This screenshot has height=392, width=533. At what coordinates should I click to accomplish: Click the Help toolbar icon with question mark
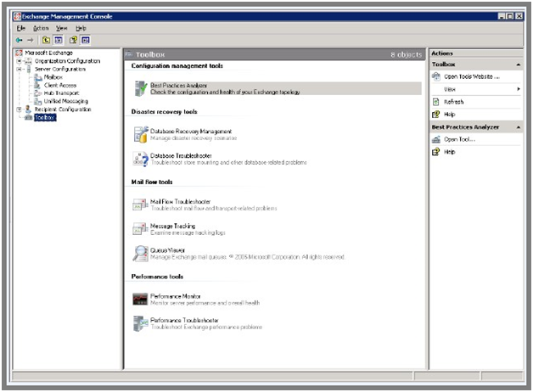coord(73,40)
